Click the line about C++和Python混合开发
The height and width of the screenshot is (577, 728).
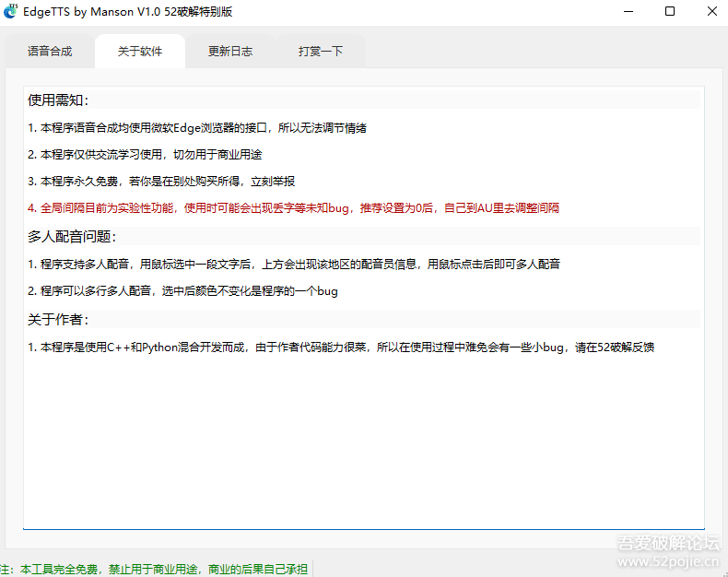(341, 347)
